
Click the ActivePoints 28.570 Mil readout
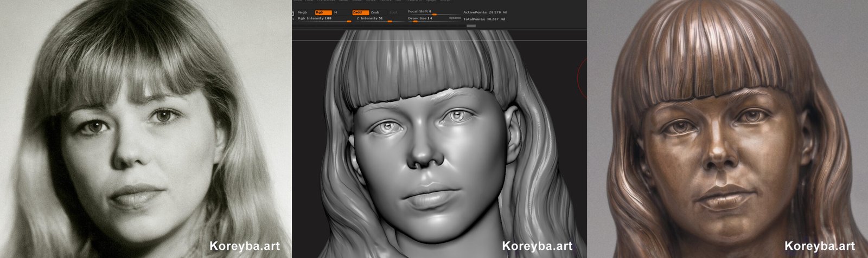[x=485, y=12]
